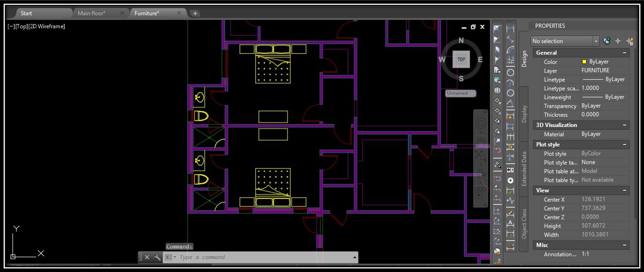Select the Center Mark tool
The image size is (644, 272).
click(x=510, y=181)
